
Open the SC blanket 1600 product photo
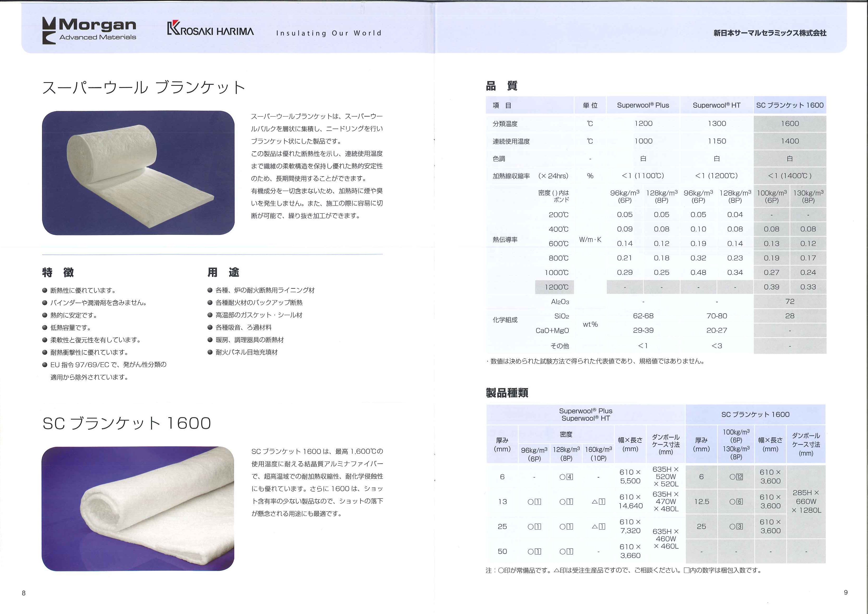(138, 509)
